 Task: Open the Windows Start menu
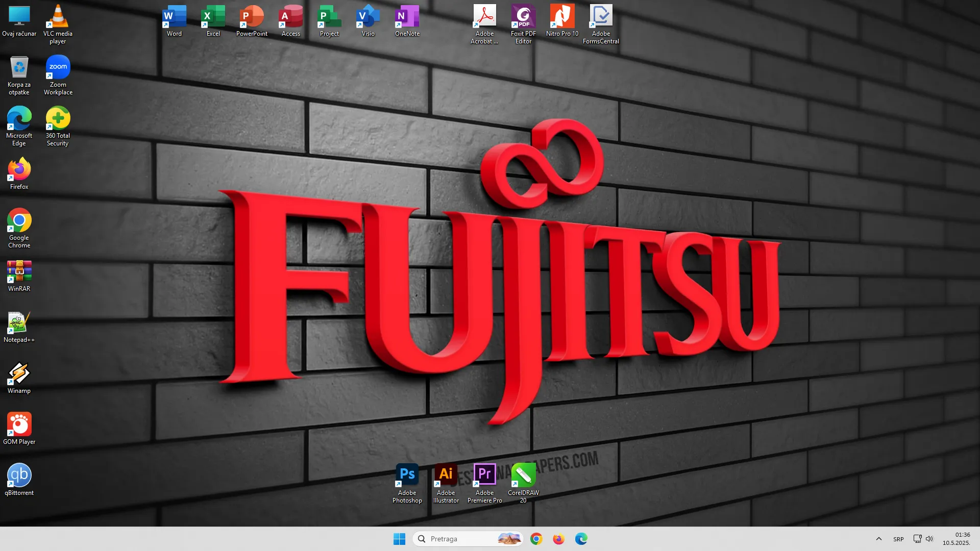click(x=399, y=539)
